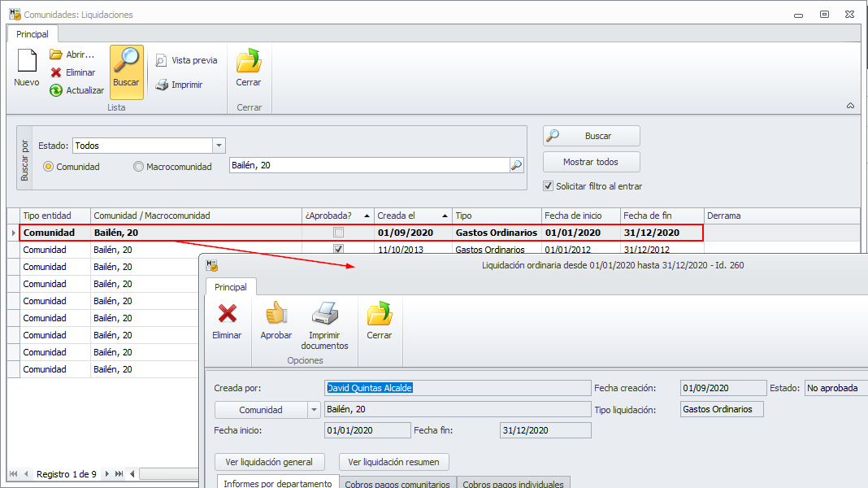Viewport: 868px width, 488px height.
Task: Click the Fecha inicio field showing 01/01/2020
Action: pyautogui.click(x=367, y=430)
